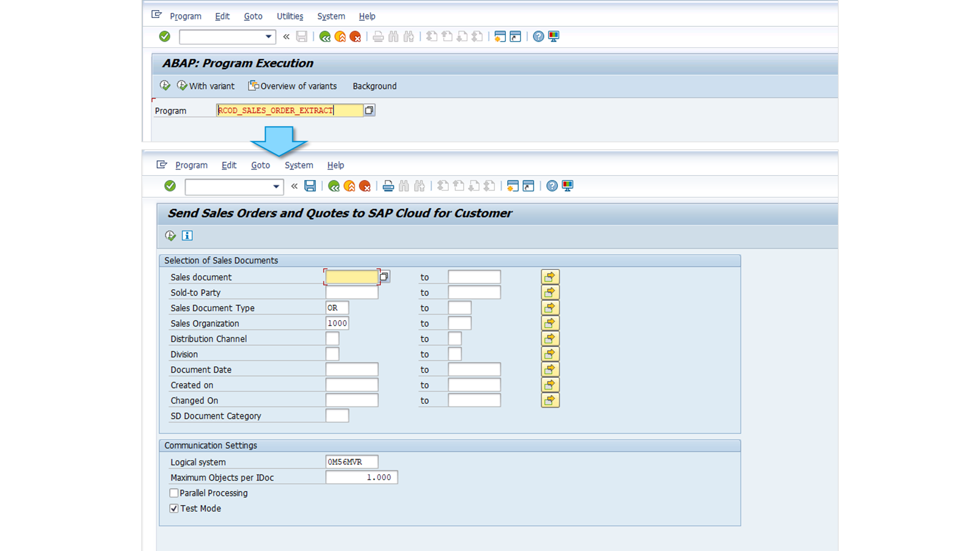
Task: Click the Sales Document Type field containing OR
Action: [x=337, y=308]
